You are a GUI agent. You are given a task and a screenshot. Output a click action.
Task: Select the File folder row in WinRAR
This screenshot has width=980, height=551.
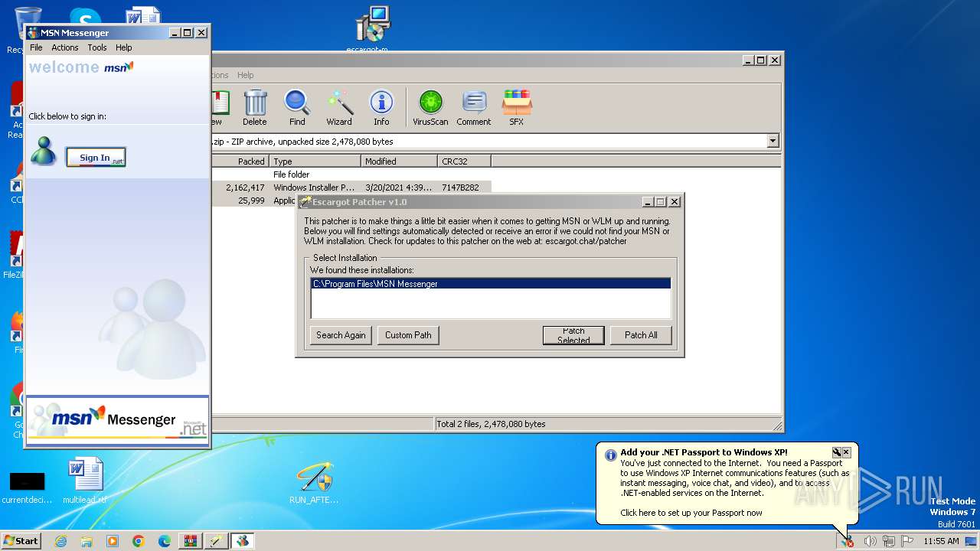(x=351, y=174)
